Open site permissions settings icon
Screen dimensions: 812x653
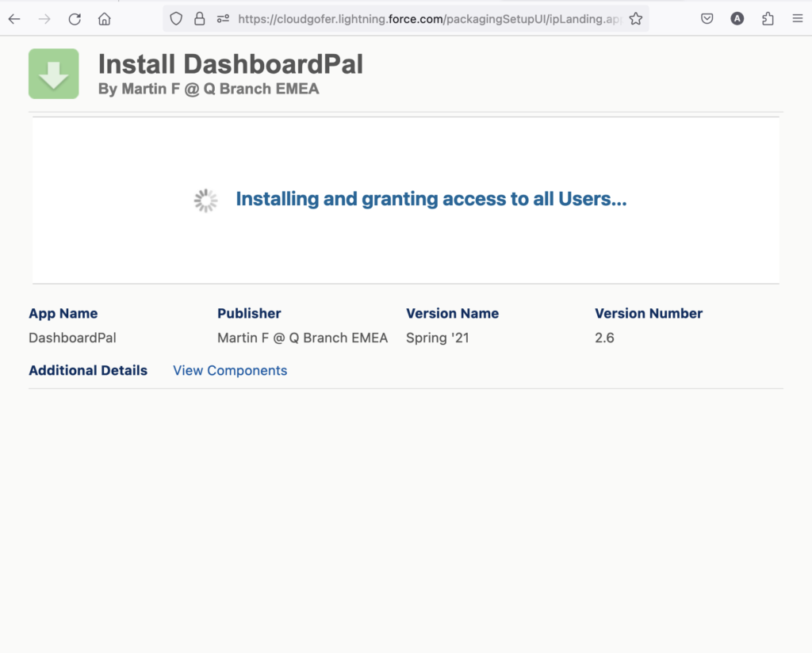pos(223,19)
